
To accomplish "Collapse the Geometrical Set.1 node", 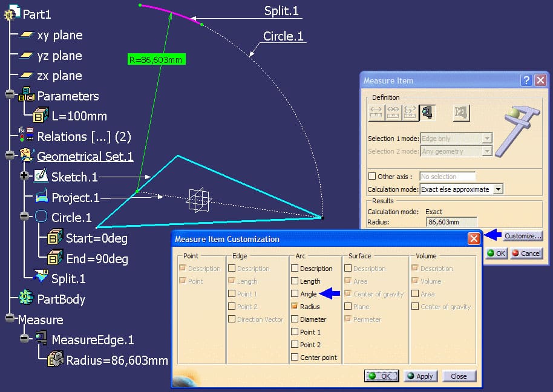I will [10, 155].
